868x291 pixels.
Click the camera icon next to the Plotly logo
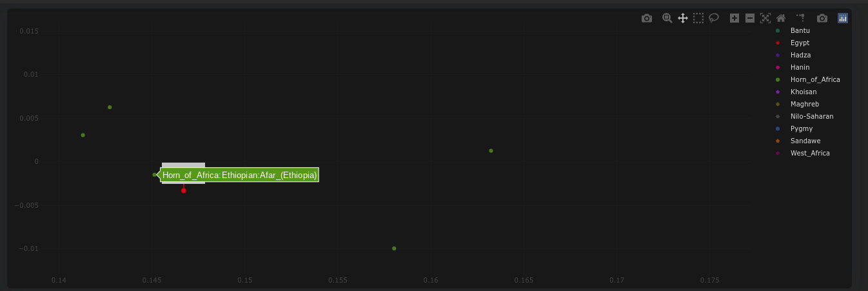pos(822,18)
